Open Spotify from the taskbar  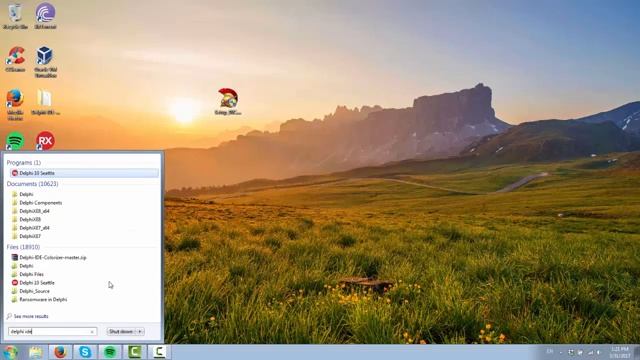(110, 352)
